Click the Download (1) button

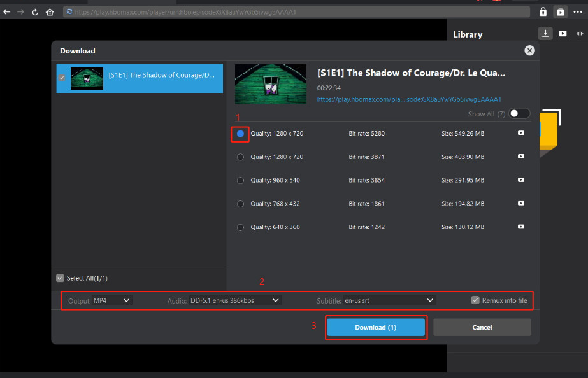click(376, 328)
